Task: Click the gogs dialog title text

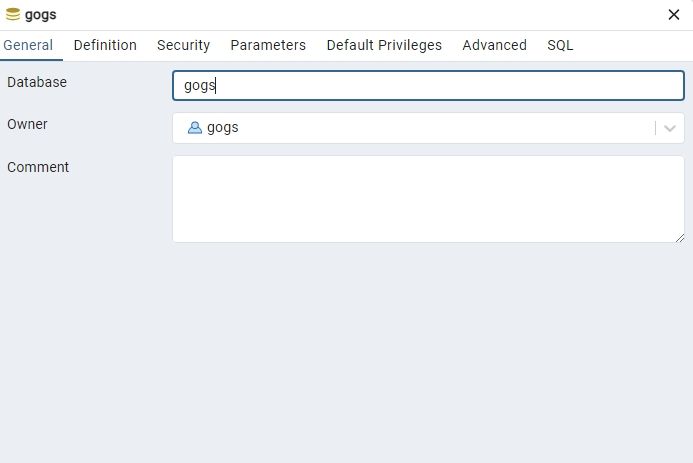Action: [x=41, y=15]
